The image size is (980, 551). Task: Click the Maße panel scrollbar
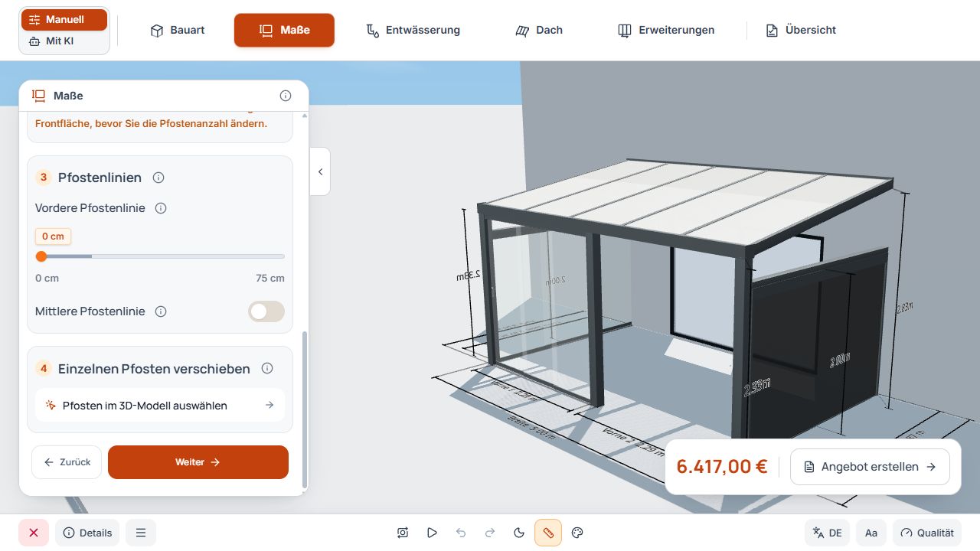tap(305, 409)
